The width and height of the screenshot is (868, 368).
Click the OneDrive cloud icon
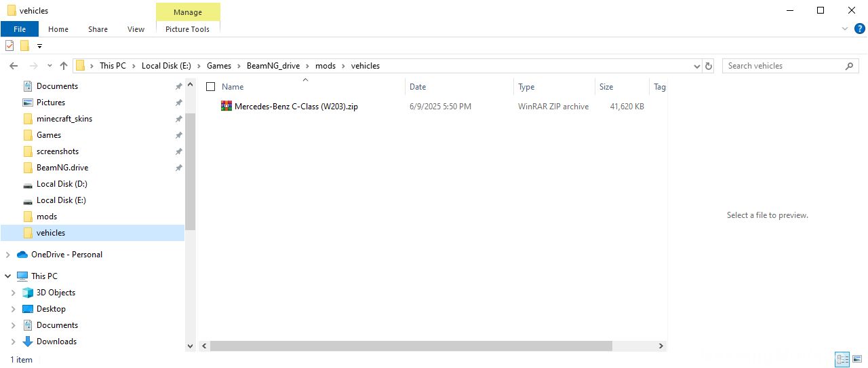[x=22, y=255]
